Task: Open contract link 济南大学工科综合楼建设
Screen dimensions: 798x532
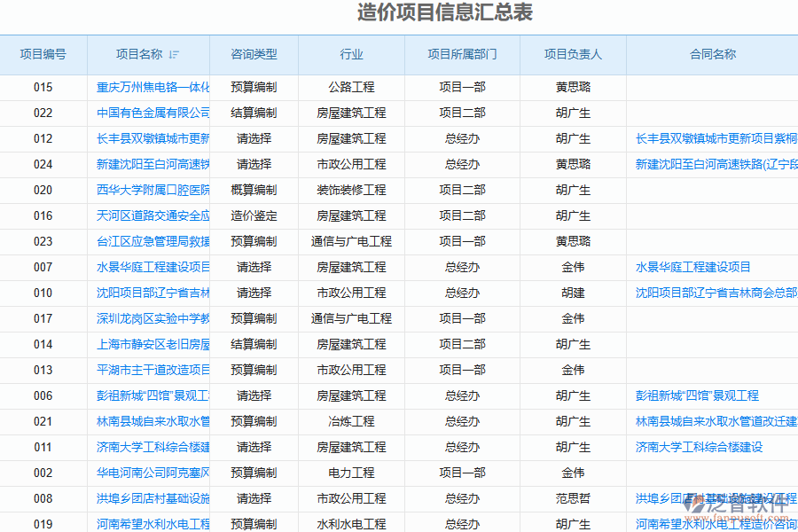Action: tap(699, 447)
